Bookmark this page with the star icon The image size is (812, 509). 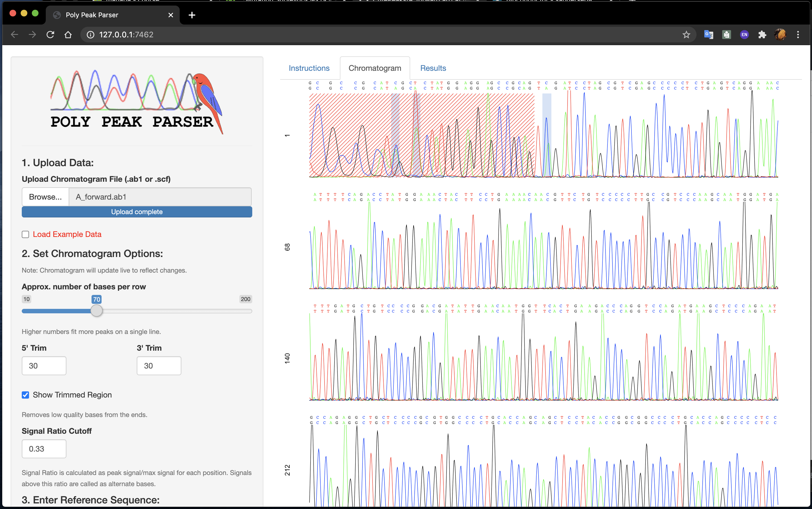pyautogui.click(x=686, y=34)
